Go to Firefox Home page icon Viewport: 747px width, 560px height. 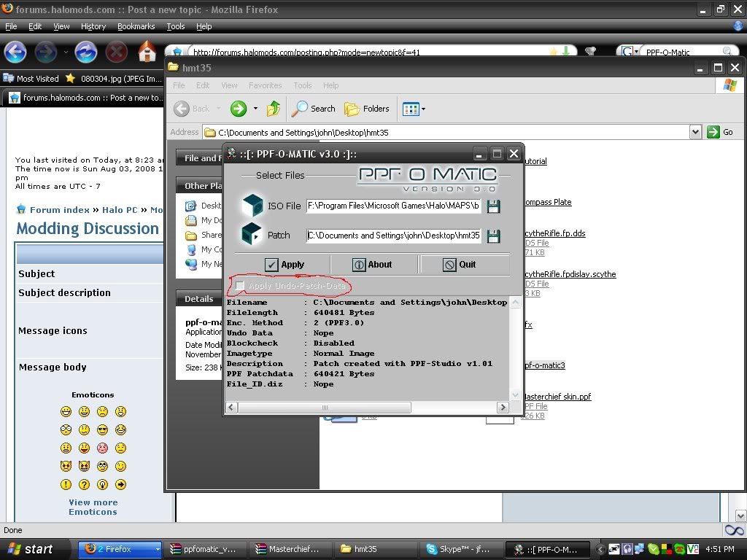pos(147,52)
